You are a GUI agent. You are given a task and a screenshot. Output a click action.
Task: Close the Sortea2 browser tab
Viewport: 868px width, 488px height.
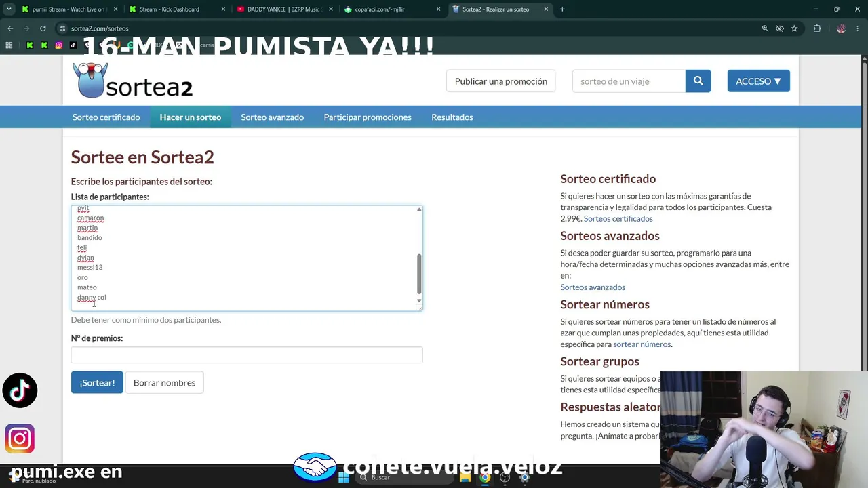point(546,9)
